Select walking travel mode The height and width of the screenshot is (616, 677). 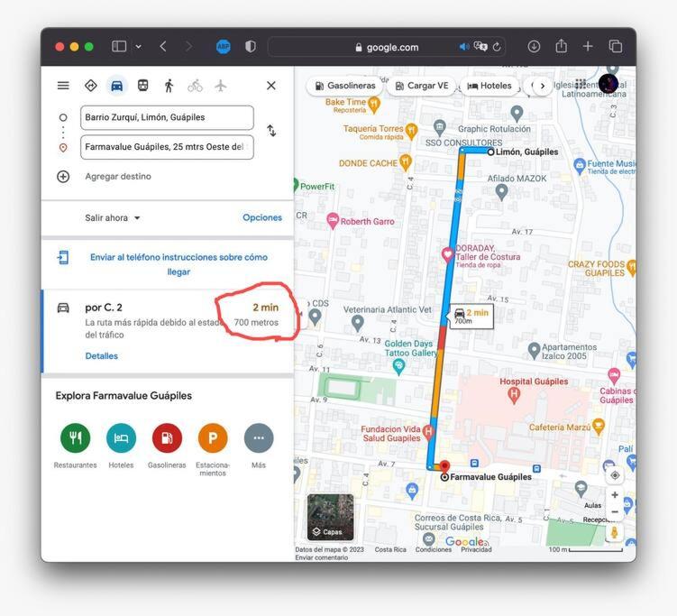[x=169, y=86]
